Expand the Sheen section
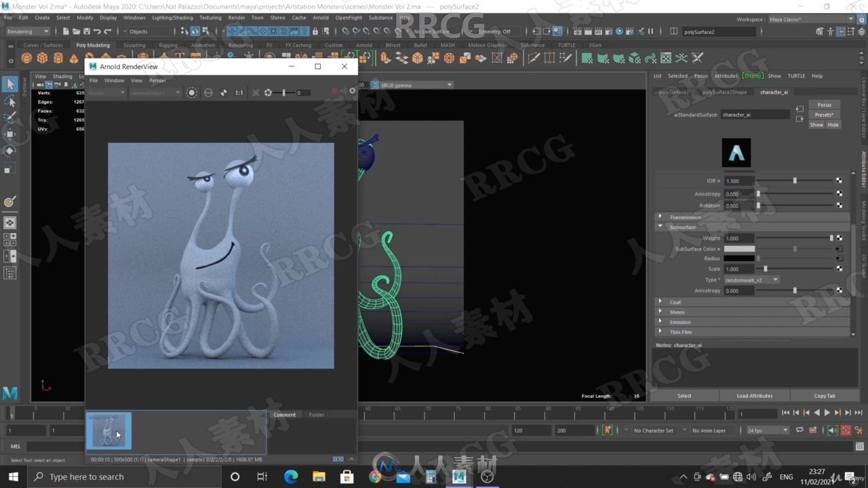Image resolution: width=868 pixels, height=488 pixels. click(x=752, y=312)
